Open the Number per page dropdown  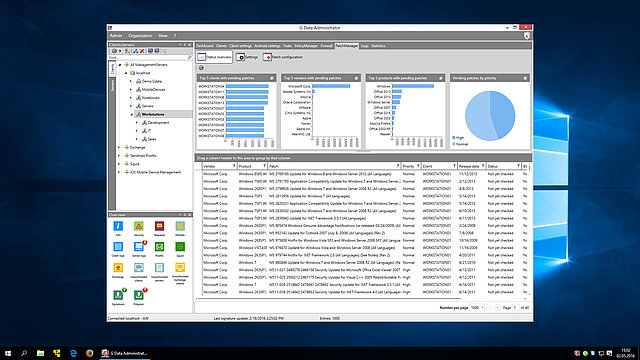(x=477, y=307)
